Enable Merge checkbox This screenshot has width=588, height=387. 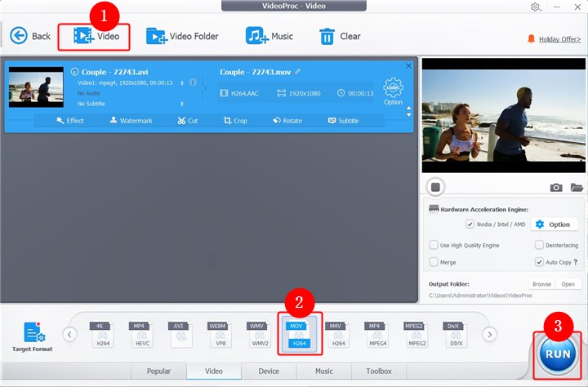pyautogui.click(x=434, y=262)
